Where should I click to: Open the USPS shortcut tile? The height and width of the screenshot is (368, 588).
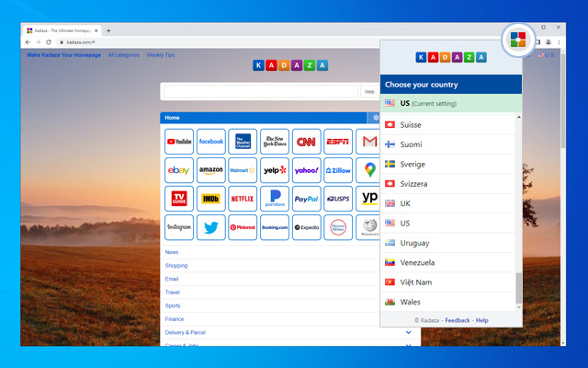(x=338, y=199)
